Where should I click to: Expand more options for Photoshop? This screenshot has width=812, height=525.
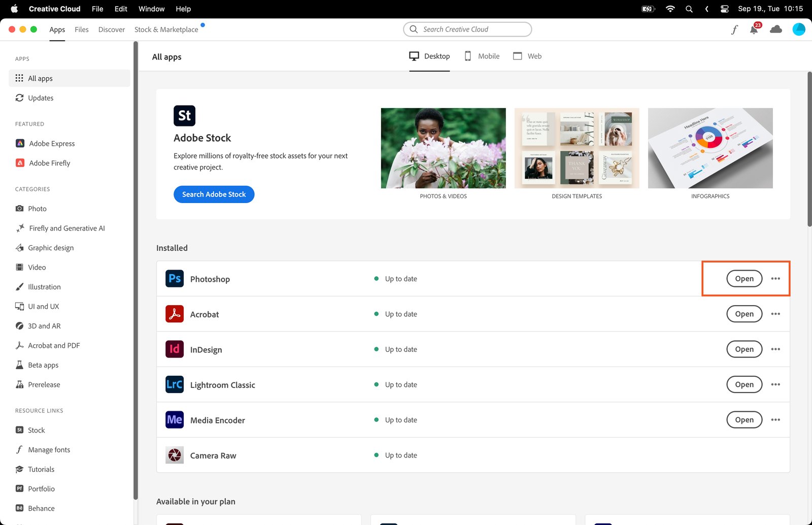tap(775, 279)
